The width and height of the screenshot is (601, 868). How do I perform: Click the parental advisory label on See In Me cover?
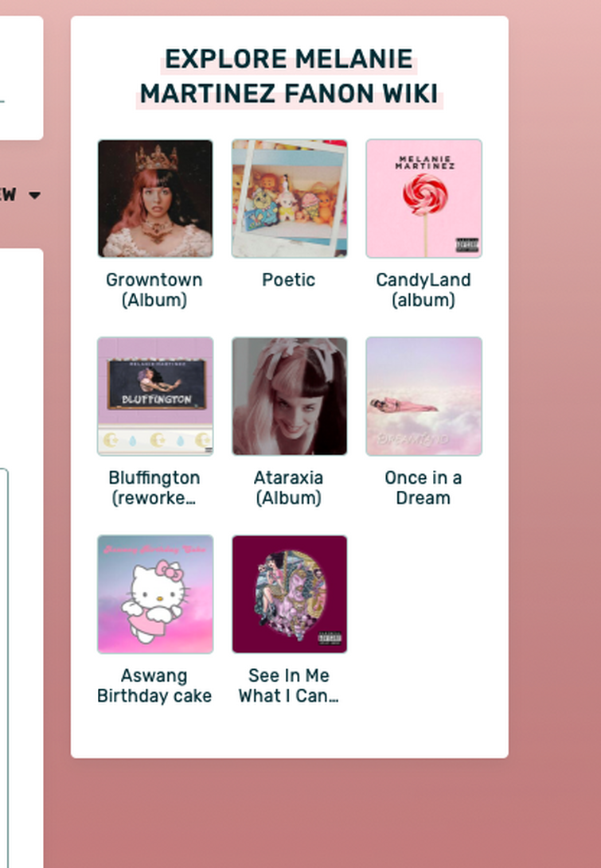tap(330, 638)
